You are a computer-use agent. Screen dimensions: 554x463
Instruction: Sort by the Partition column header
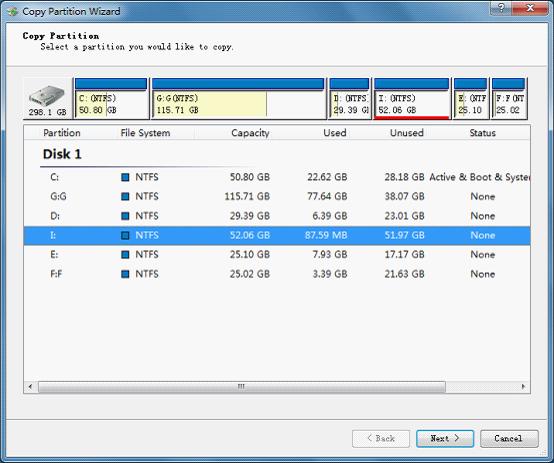point(62,133)
